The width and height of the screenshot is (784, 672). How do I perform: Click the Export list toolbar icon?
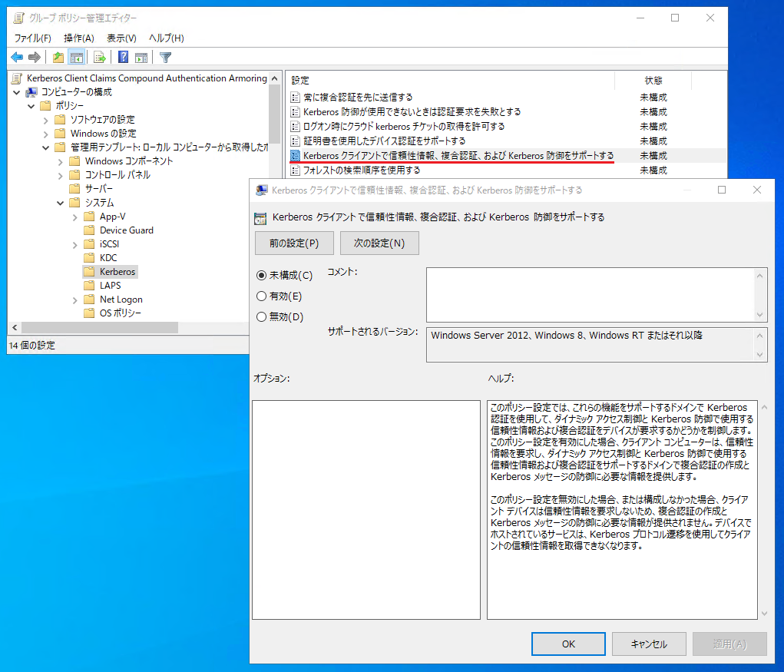click(x=100, y=58)
